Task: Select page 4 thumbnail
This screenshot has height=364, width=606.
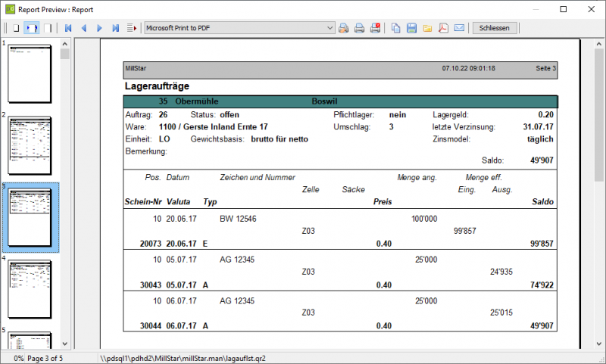Action: pos(30,289)
